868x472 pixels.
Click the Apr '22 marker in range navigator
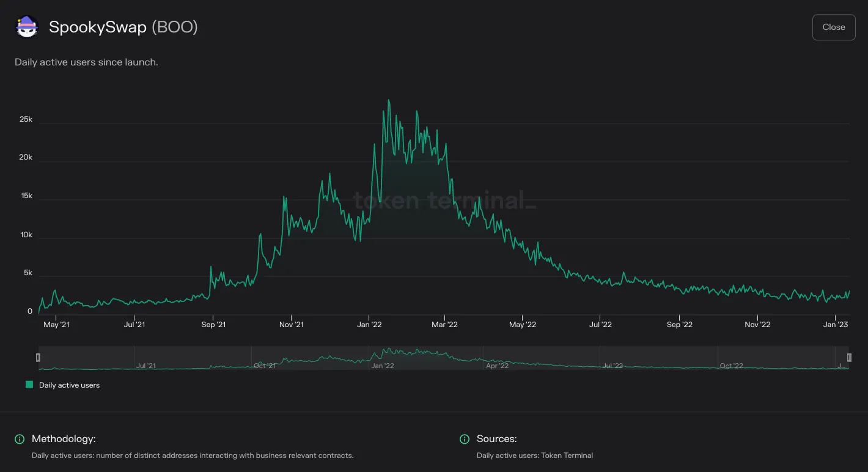[x=497, y=366]
